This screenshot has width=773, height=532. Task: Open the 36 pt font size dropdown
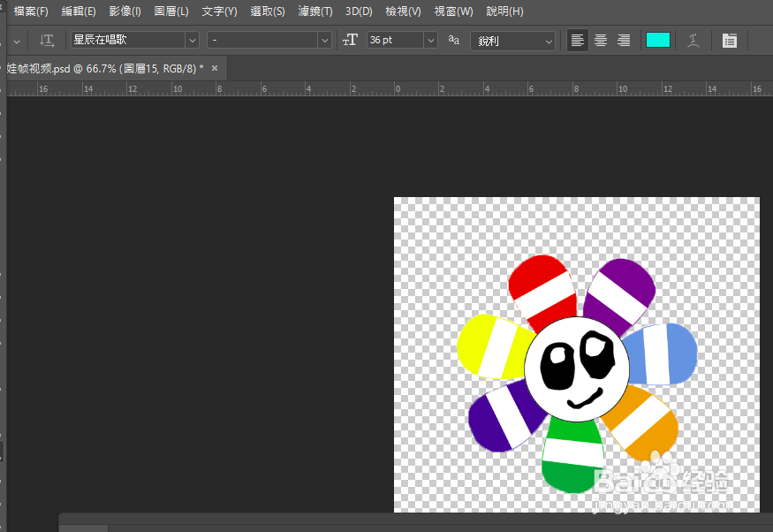click(x=430, y=41)
